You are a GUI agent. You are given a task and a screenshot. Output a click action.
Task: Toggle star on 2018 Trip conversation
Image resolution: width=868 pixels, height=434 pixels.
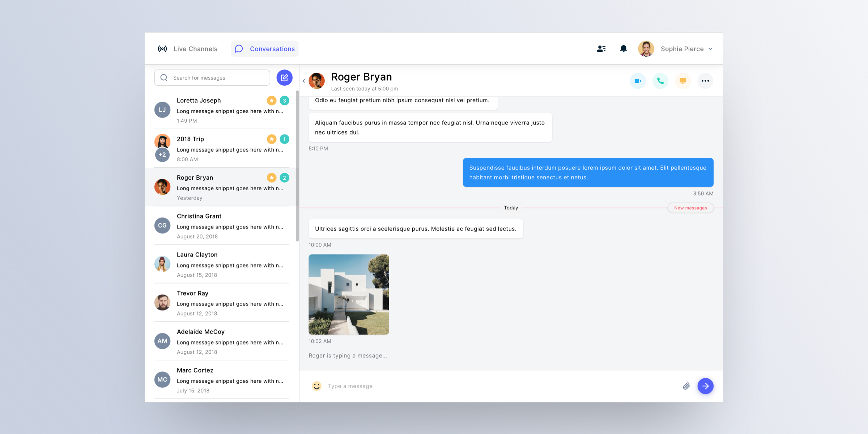[272, 139]
